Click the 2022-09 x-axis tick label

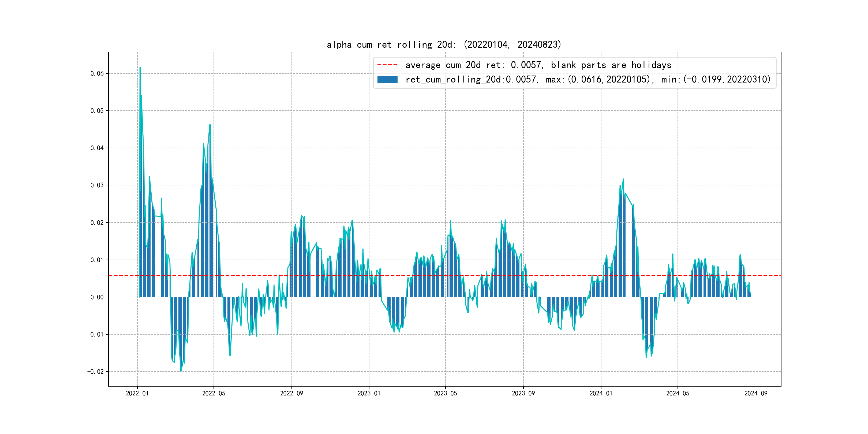click(291, 393)
